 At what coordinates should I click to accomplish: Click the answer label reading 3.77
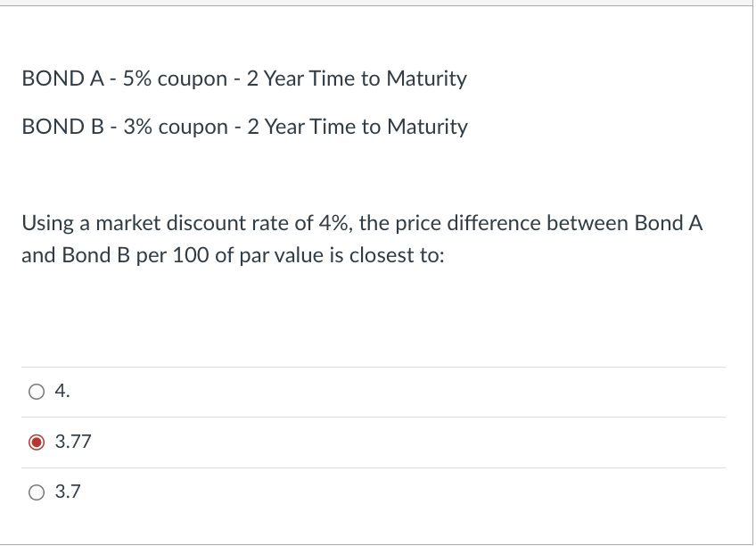point(74,441)
